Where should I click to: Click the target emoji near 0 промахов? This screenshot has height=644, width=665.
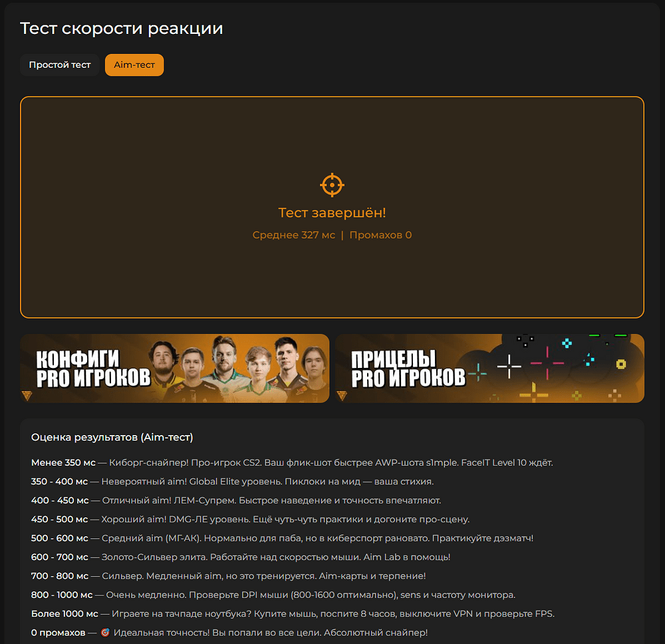click(104, 632)
